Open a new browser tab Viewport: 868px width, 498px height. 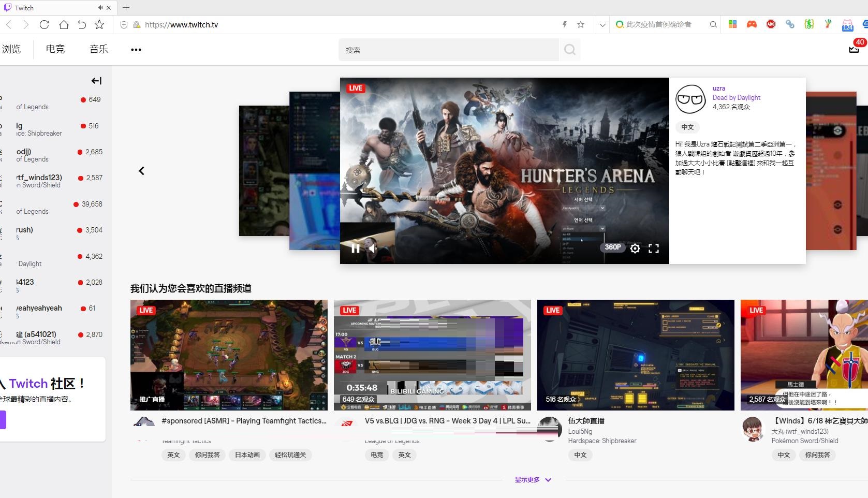pos(126,7)
